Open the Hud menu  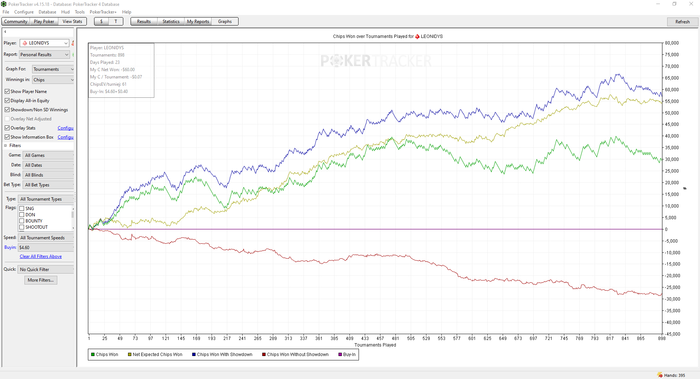65,12
